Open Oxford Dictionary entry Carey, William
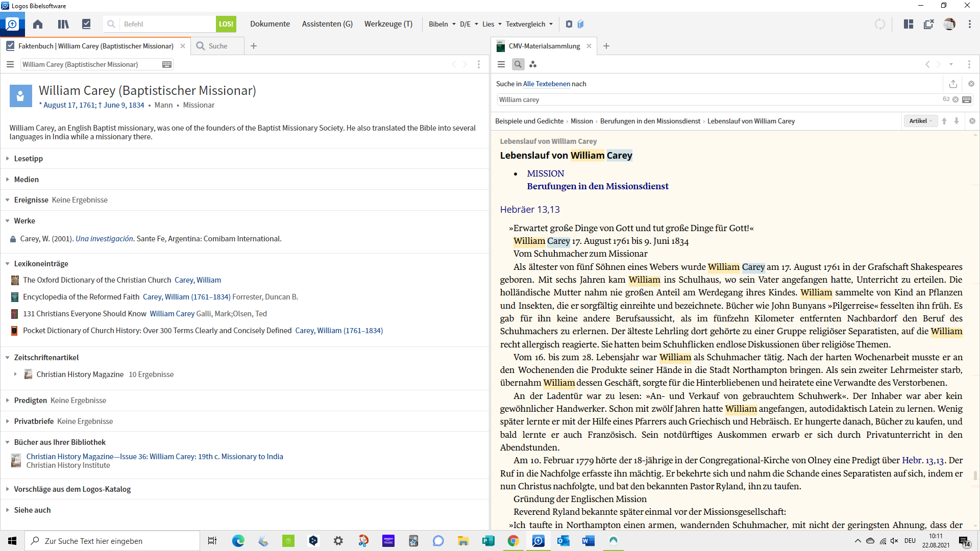 [x=198, y=280]
